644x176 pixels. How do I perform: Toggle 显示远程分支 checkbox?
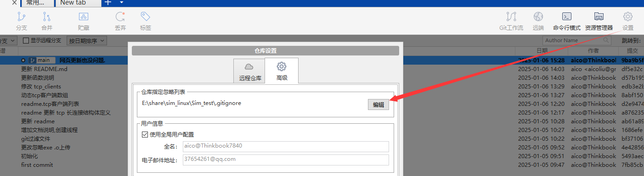point(26,40)
